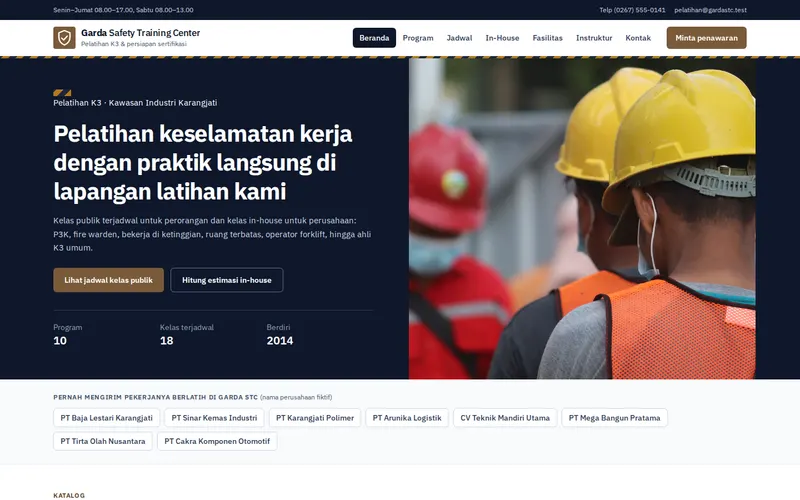
Task: Click the KATALOG section label
Action: coord(69,495)
